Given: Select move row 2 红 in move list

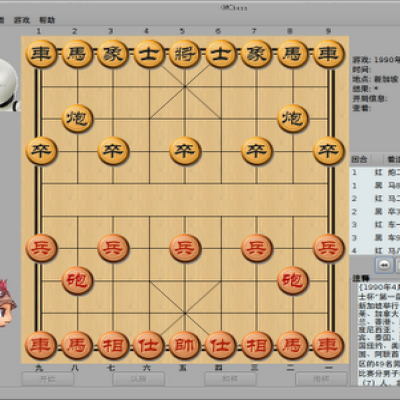Looking at the screenshot, I should tap(375, 198).
